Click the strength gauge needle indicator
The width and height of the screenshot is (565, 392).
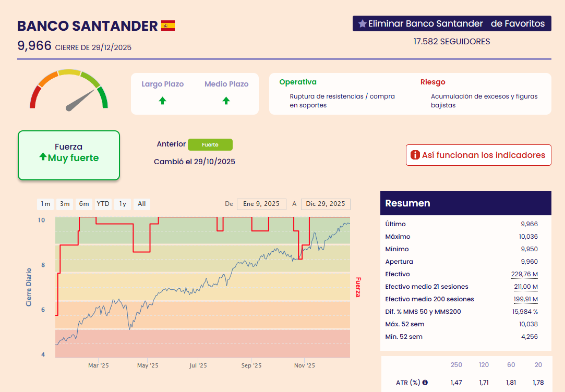80,100
